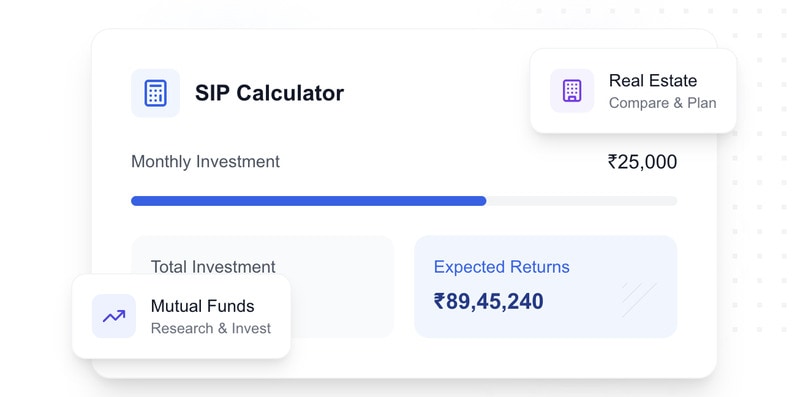
Task: Click the unfilled gray end of slider
Action: point(582,201)
